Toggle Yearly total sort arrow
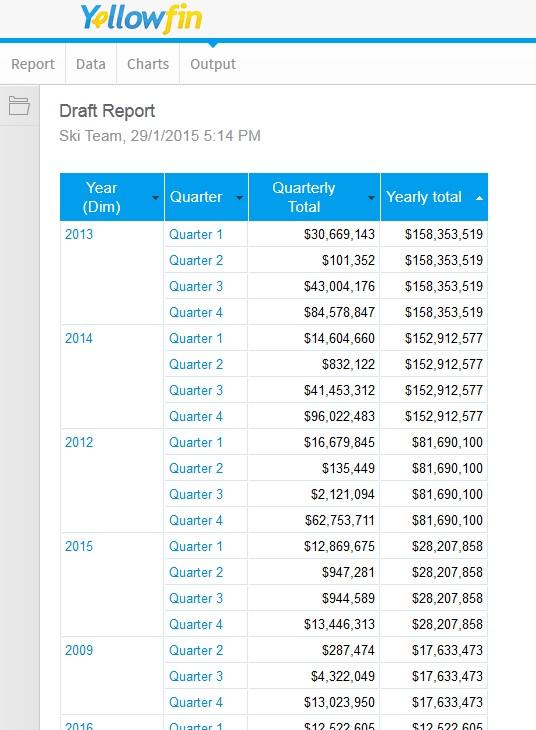The image size is (536, 730). point(479,198)
